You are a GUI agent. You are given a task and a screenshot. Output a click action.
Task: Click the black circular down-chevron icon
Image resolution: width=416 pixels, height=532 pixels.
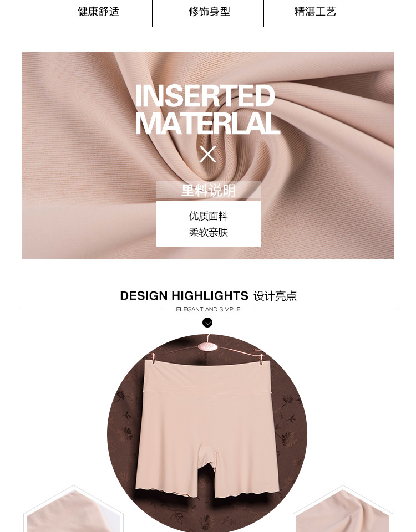(x=207, y=323)
